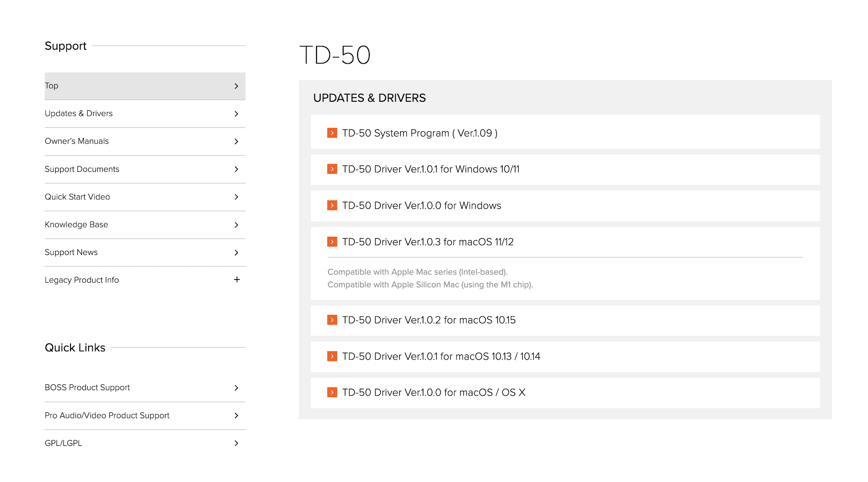Download TD-50 Driver Ver.1.0.1 for Windows 10/11
The image size is (868, 482).
(430, 169)
